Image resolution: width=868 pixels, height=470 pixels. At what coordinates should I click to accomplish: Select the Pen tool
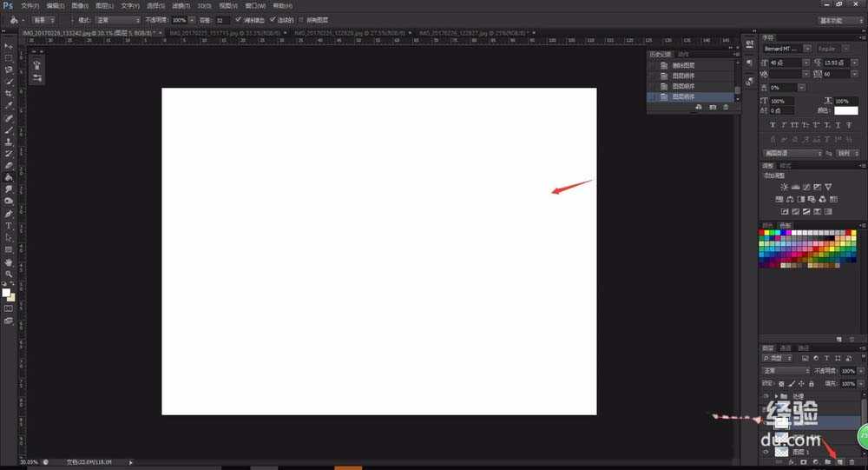[x=9, y=213]
